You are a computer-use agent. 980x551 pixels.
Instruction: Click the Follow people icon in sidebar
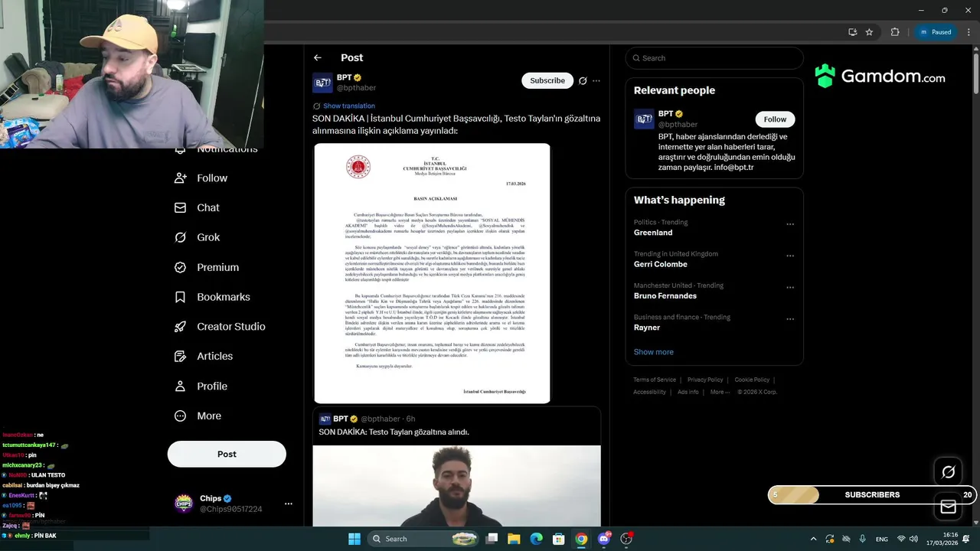181,178
